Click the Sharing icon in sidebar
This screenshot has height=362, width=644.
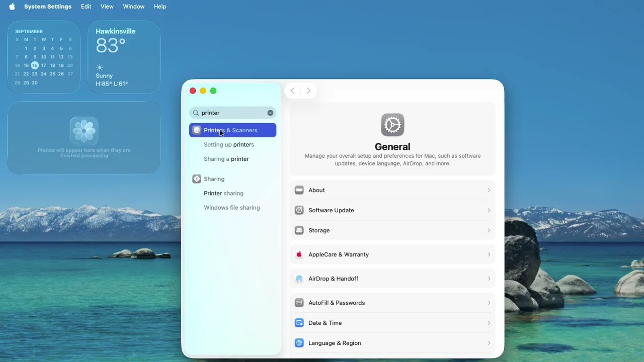pyautogui.click(x=197, y=179)
